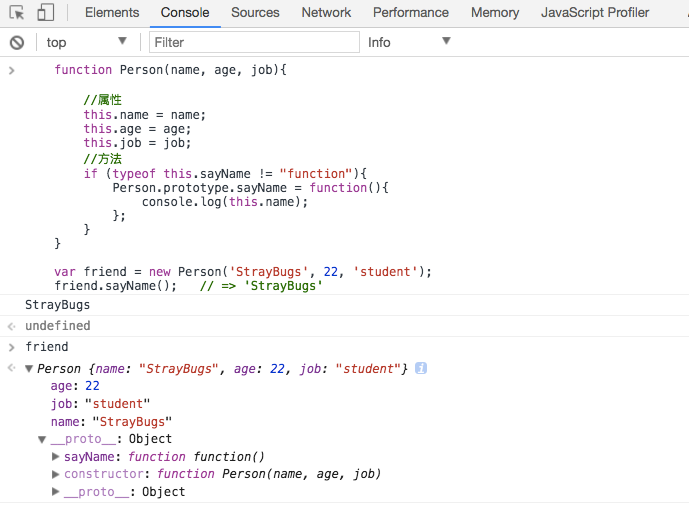The width and height of the screenshot is (689, 505).
Task: Click the 'if (typeof this.sayName' line
Action: tap(225, 174)
